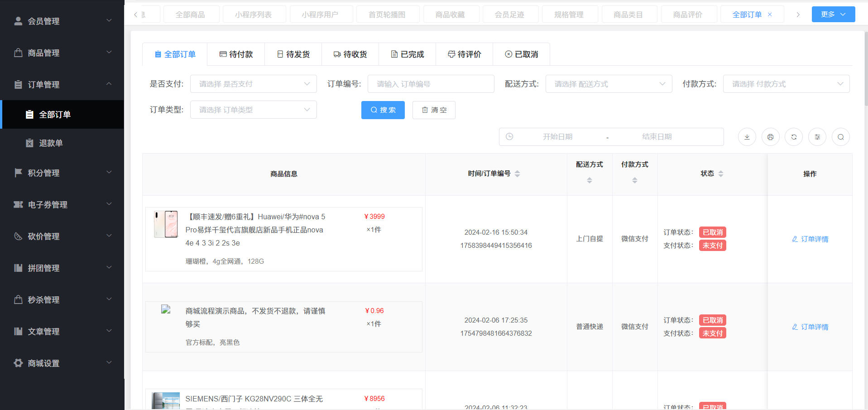Open 配送方式 dropdown filter
868x410 pixels.
click(609, 84)
